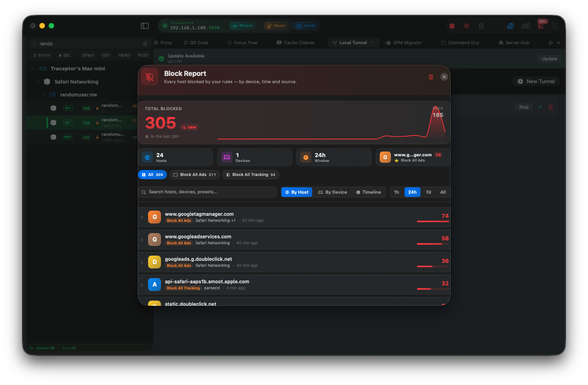Viewport: 588px width, 385px height.
Task: Click the green edit icon beside Stop
Action: click(540, 107)
